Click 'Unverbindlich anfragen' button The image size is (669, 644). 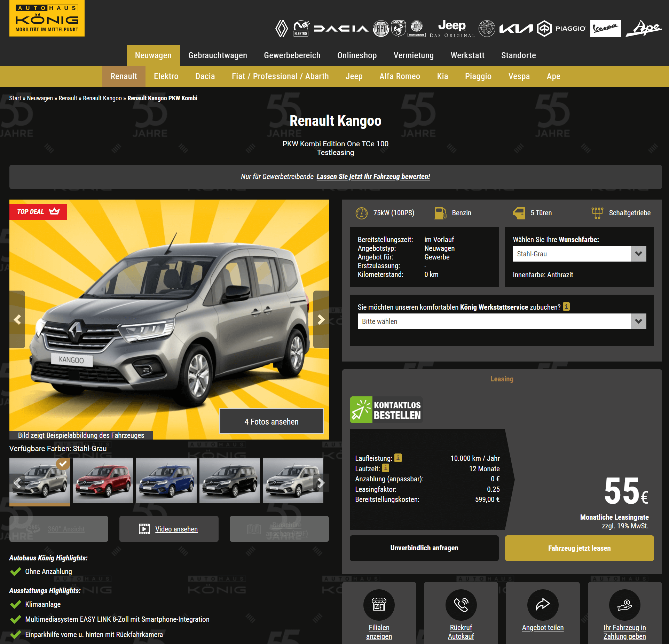(x=424, y=548)
